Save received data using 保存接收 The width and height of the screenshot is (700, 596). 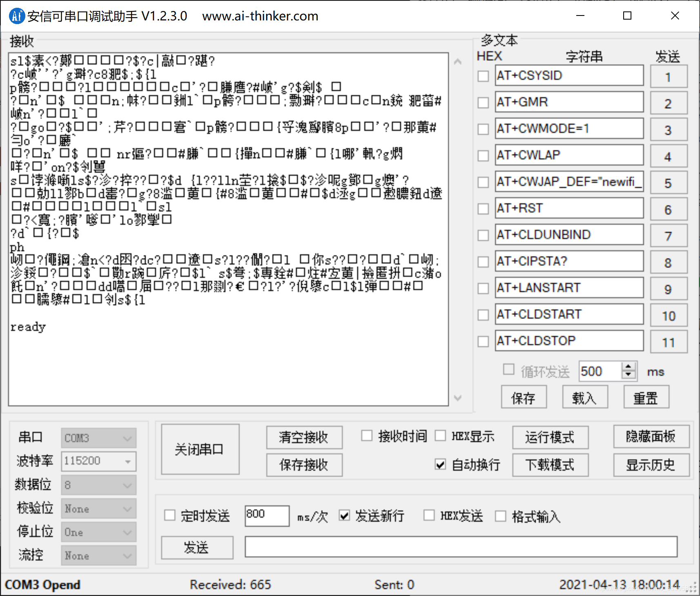[304, 465]
